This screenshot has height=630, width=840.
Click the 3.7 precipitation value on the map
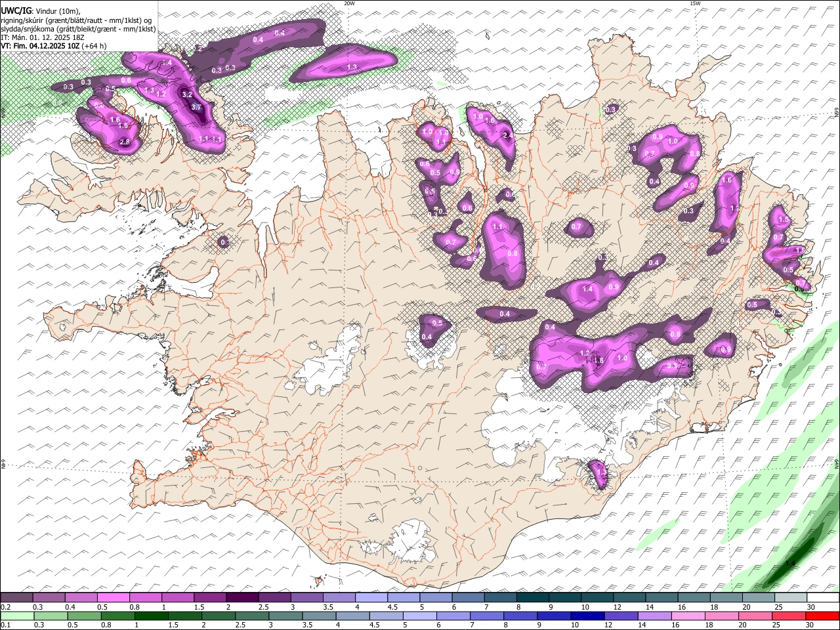pyautogui.click(x=196, y=107)
